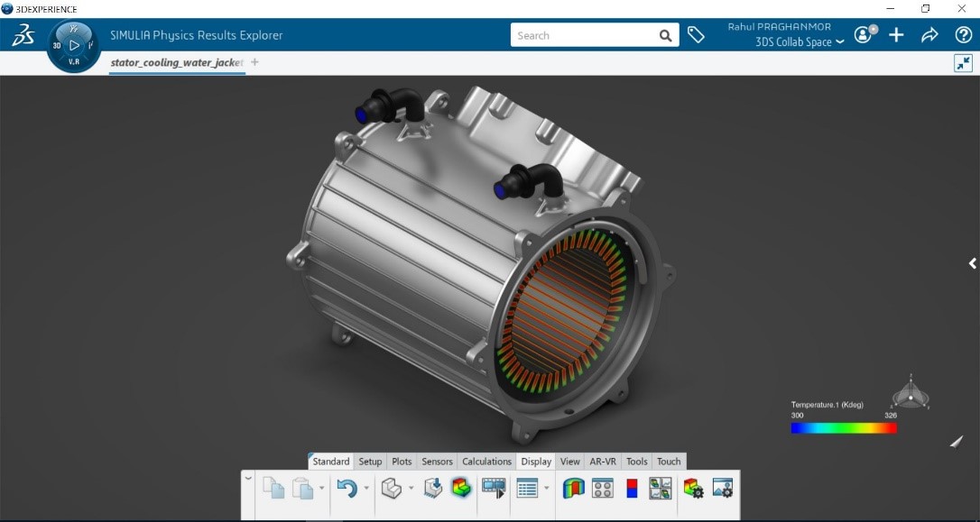Screen dimensions: 980x522
Task: Select the stator_cooling_water_jacket tab
Action: pos(177,62)
